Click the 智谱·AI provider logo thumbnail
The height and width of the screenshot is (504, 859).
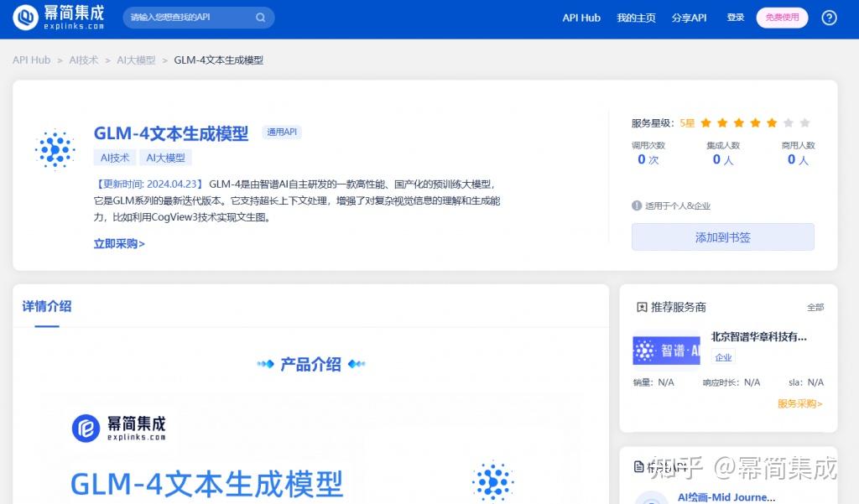666,350
